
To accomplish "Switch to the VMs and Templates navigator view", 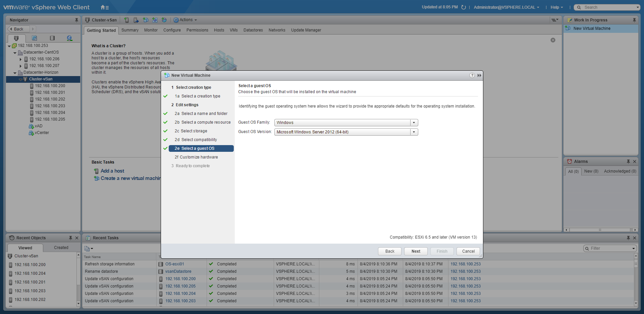I will [34, 38].
